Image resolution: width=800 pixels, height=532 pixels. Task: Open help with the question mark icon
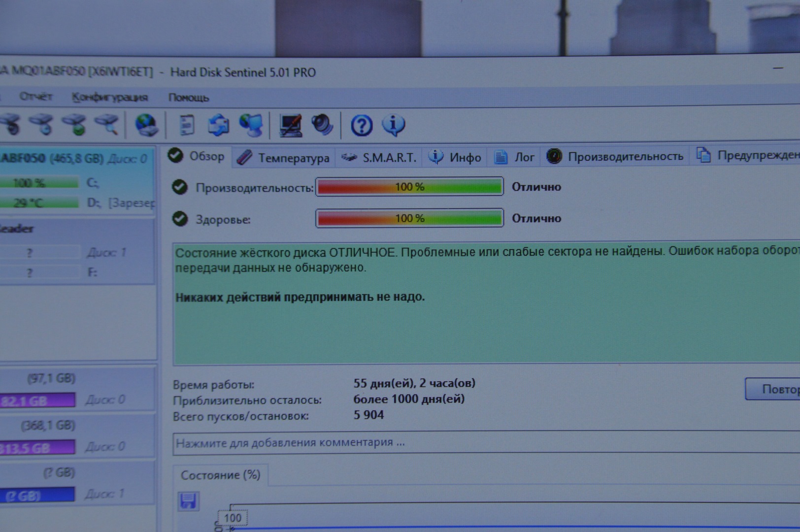point(362,126)
